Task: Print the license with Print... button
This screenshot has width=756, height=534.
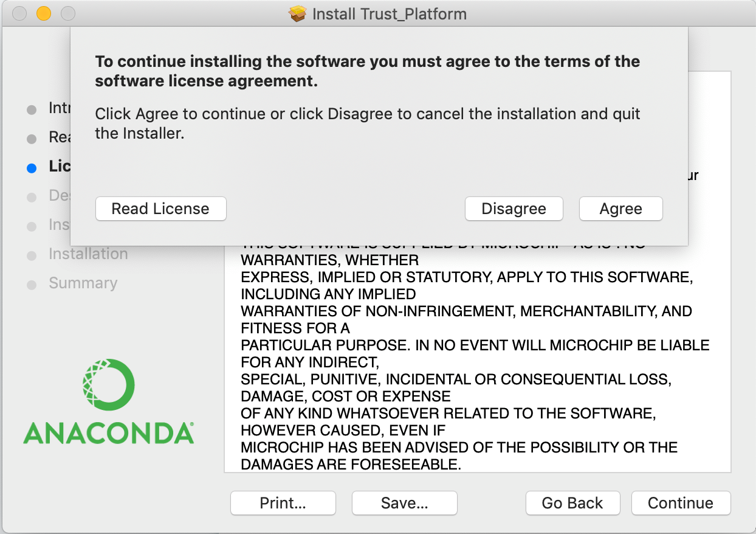Action: tap(283, 503)
